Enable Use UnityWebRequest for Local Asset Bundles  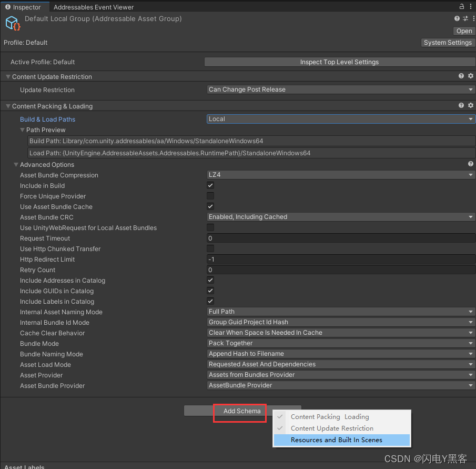[210, 227]
